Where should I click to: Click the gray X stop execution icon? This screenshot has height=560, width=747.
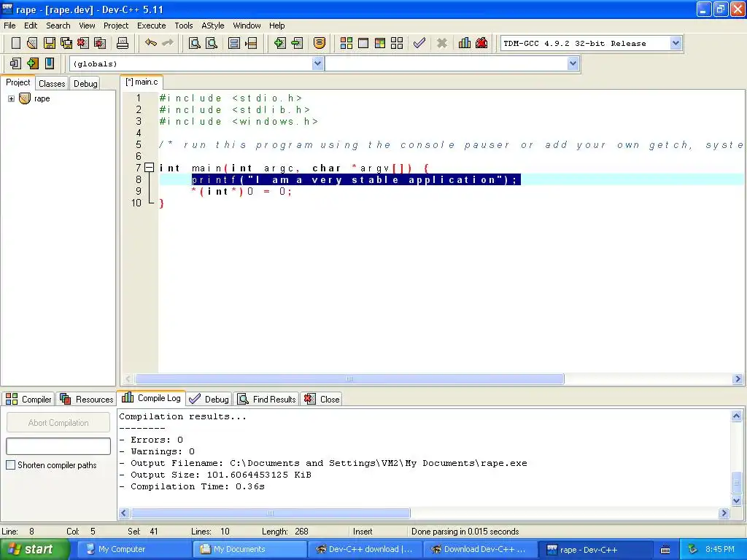(442, 43)
